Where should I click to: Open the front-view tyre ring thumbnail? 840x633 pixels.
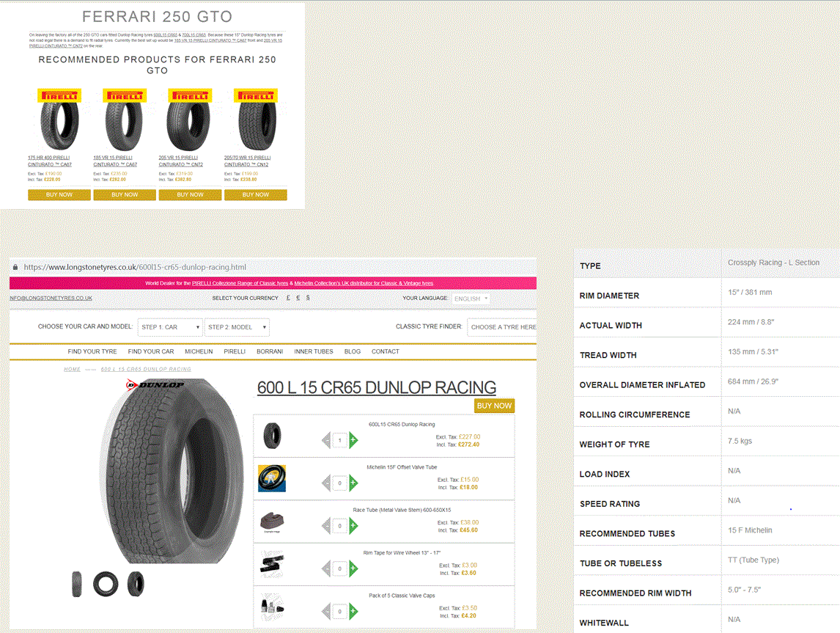pos(106,584)
